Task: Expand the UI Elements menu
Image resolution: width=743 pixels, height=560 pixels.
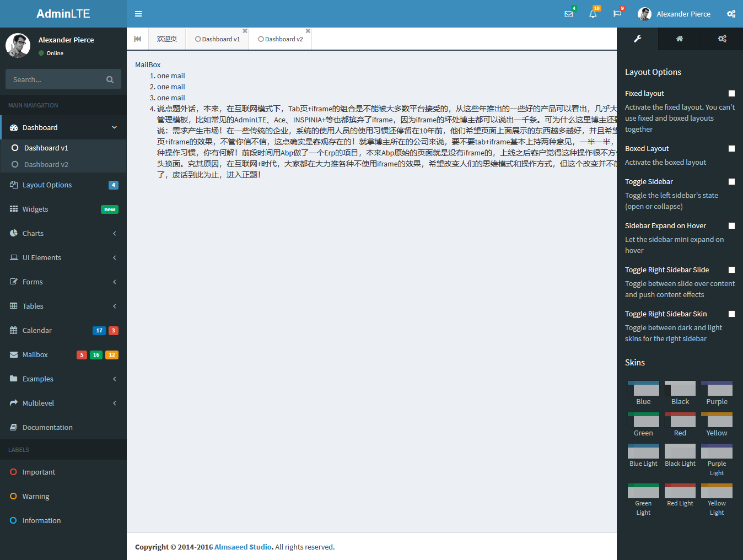Action: tap(63, 257)
